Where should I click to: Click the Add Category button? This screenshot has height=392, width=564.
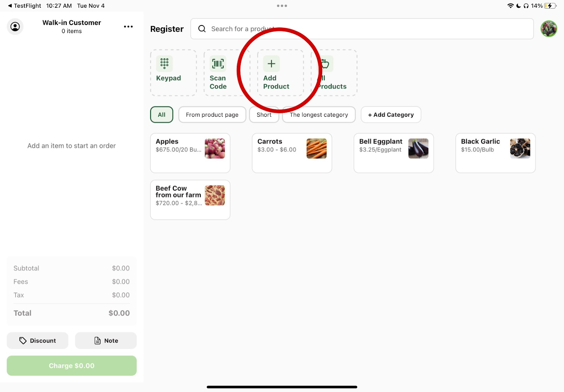391,115
